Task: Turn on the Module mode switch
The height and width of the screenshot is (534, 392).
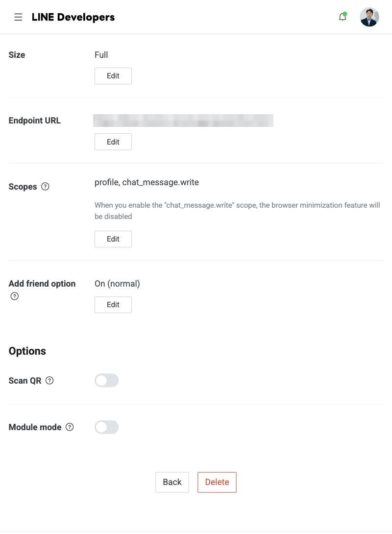Action: click(107, 427)
